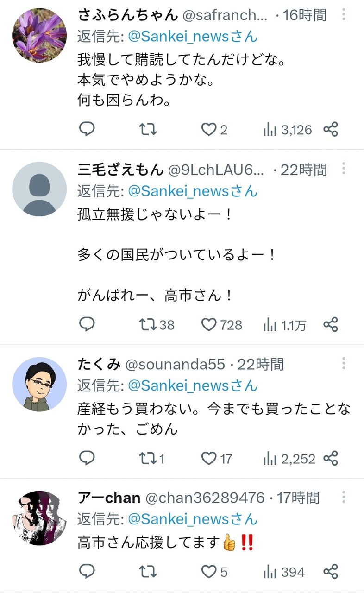Open さふらんちゃん's flower profile picture
Screen dimensions: 364x593
pos(39,34)
